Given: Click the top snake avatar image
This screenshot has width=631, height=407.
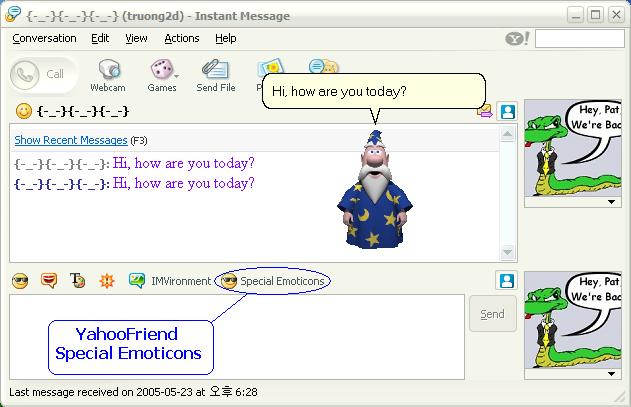Looking at the screenshot, I should pos(573,148).
